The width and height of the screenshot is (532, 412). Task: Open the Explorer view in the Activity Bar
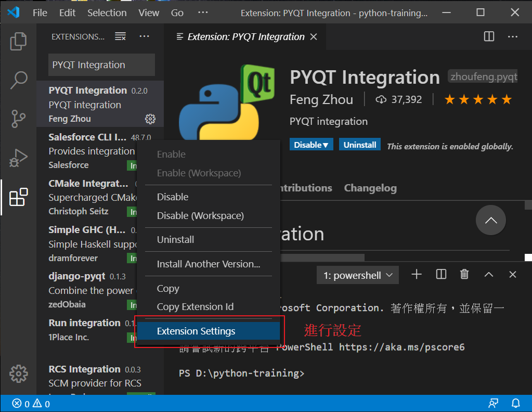(18, 41)
